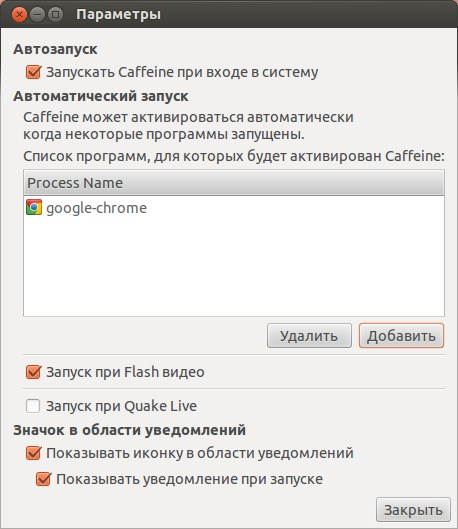
Task: Toggle 'Запускать Caffeine при входе в систему' checkbox
Action: pos(33,72)
